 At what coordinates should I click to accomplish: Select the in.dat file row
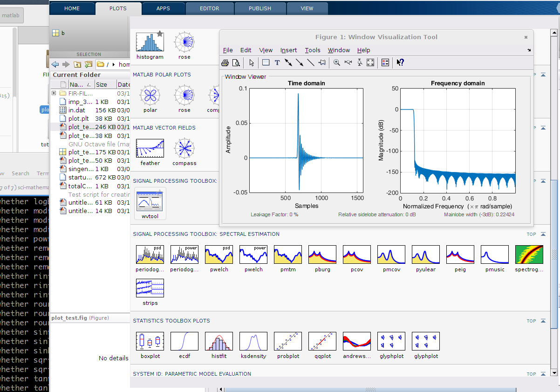(x=90, y=110)
